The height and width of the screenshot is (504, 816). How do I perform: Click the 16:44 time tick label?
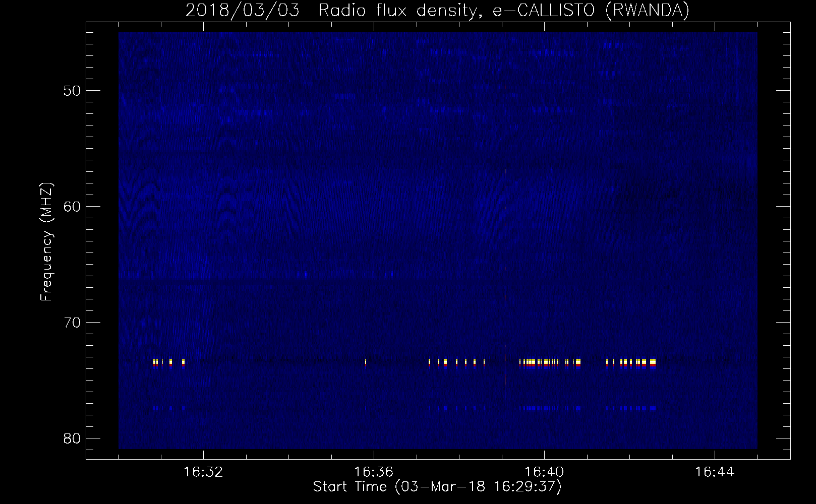pos(715,472)
